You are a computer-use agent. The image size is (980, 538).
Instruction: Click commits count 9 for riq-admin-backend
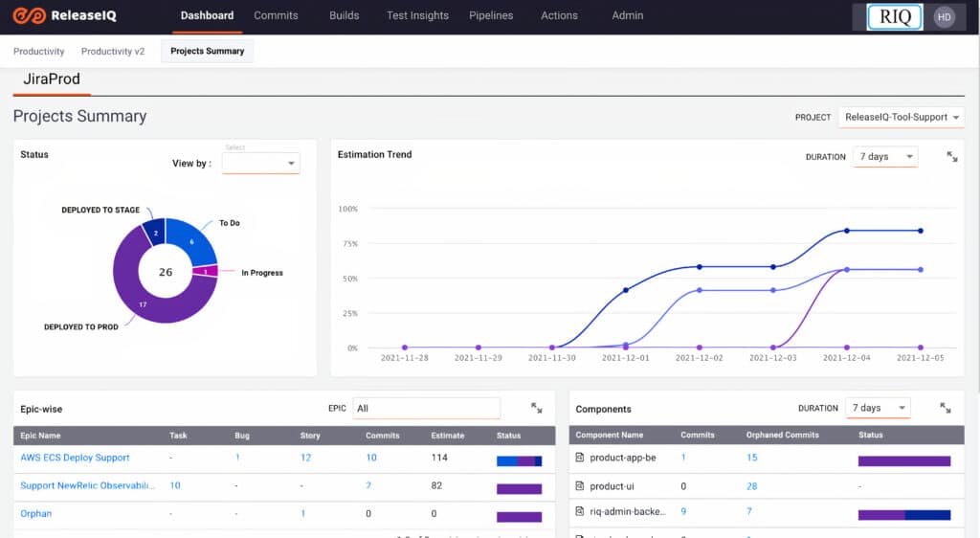click(683, 511)
